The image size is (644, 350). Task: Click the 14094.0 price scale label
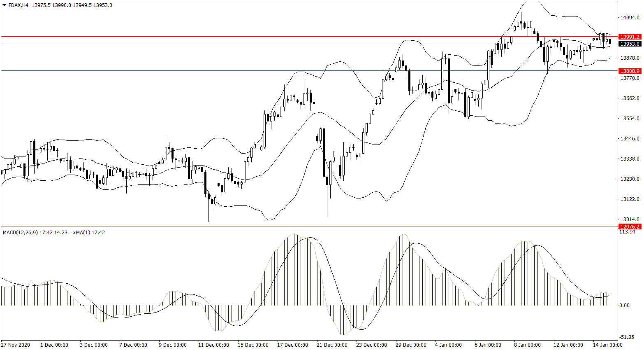coord(630,17)
